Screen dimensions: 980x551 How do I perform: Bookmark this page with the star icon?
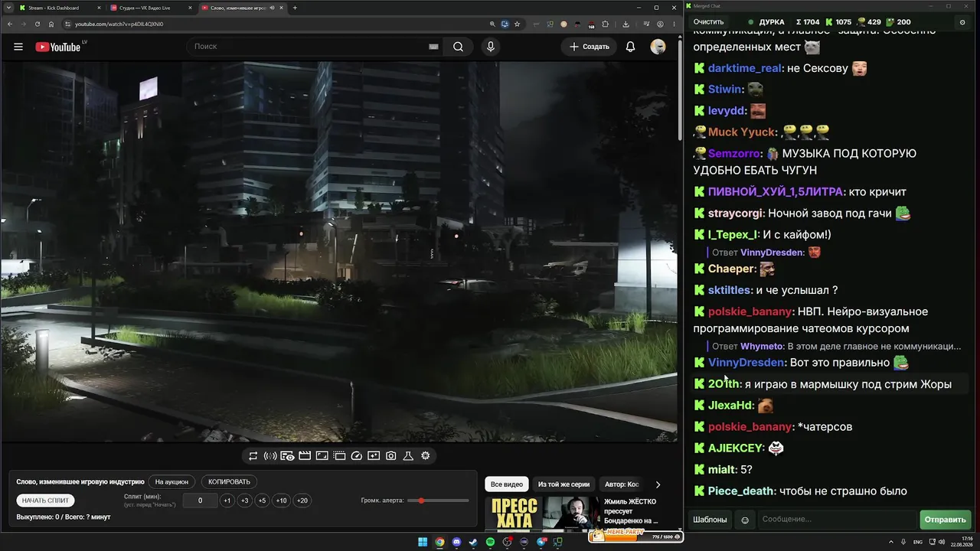pyautogui.click(x=518, y=24)
